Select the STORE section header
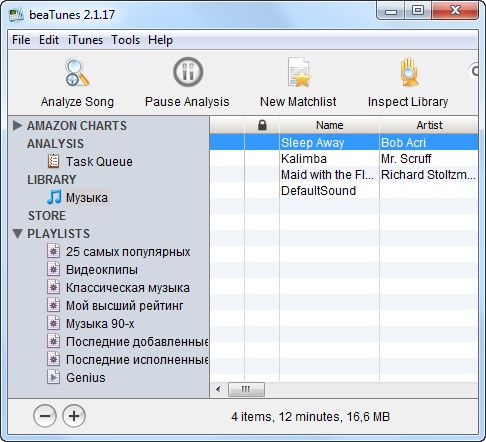The image size is (486, 442). click(x=47, y=215)
